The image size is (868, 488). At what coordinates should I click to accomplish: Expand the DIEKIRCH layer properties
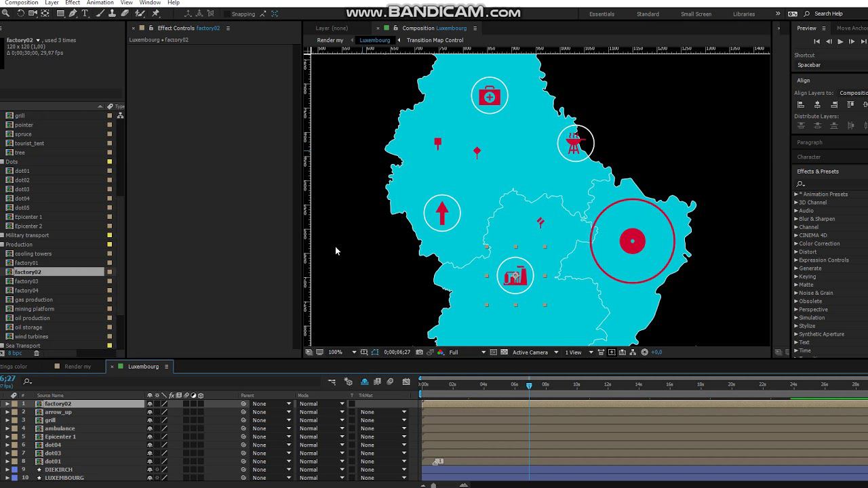pyautogui.click(x=7, y=470)
